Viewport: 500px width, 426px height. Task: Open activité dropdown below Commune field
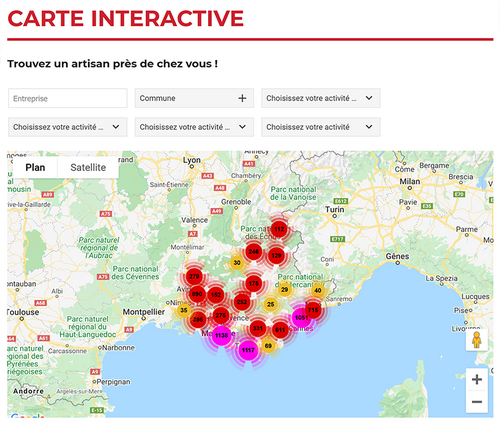point(194,127)
